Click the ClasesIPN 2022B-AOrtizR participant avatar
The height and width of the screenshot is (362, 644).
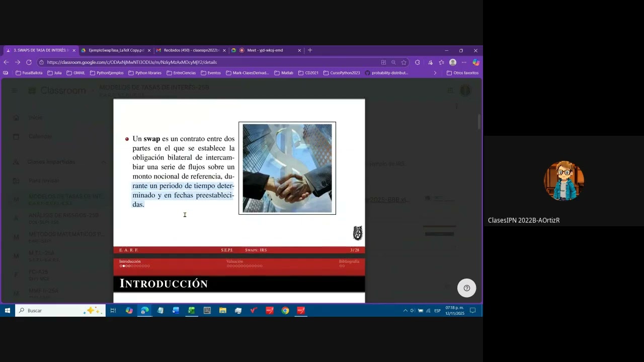(564, 181)
